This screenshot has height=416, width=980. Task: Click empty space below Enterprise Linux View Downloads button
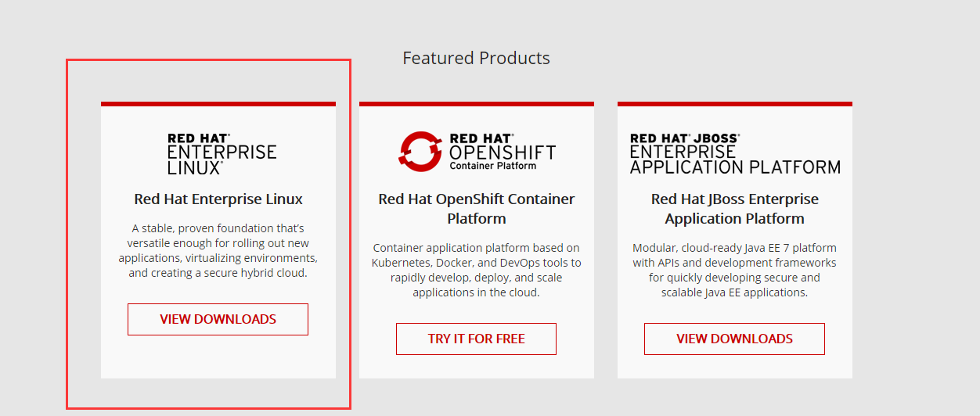(218, 357)
